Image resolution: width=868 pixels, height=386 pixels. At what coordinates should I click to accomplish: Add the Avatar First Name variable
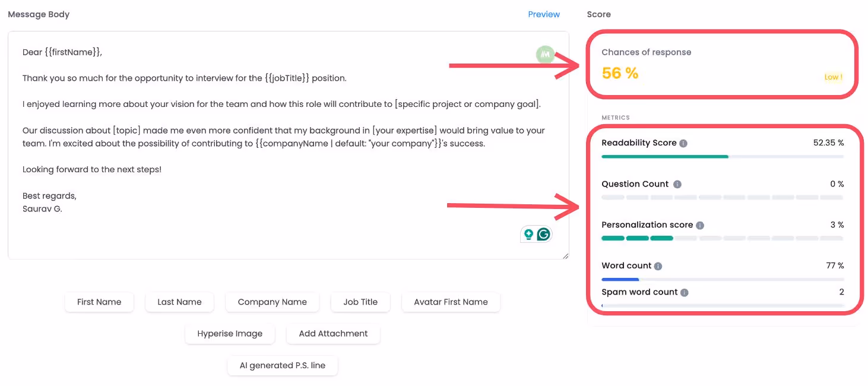451,302
